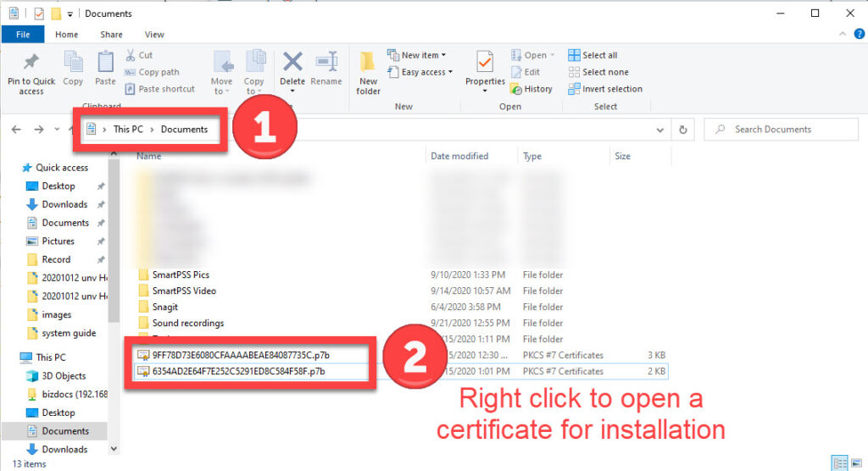Click the History icon in Open group
The height and width of the screenshot is (471, 868).
(x=531, y=89)
